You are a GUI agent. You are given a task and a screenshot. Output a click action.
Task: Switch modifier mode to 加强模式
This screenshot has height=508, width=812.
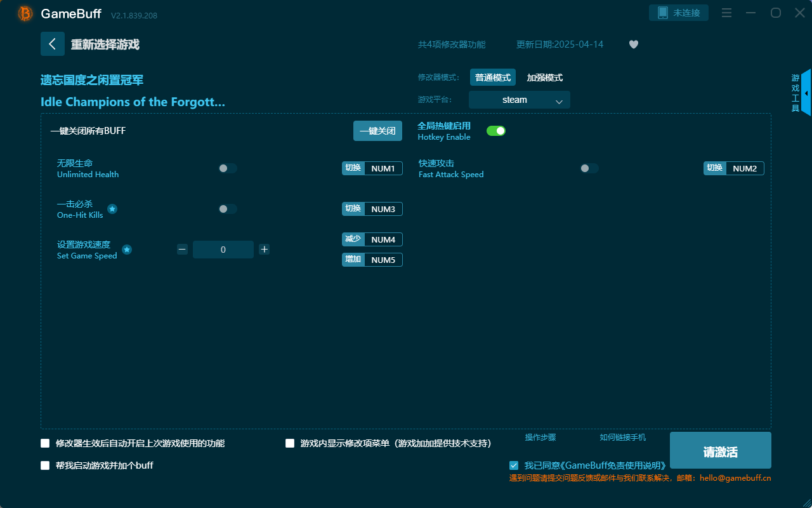(546, 77)
